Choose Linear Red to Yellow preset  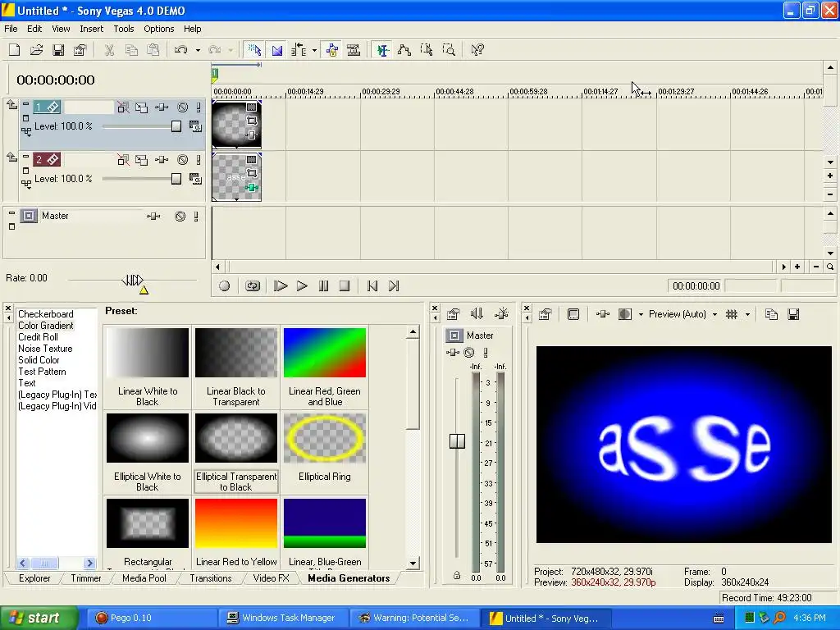[x=236, y=523]
